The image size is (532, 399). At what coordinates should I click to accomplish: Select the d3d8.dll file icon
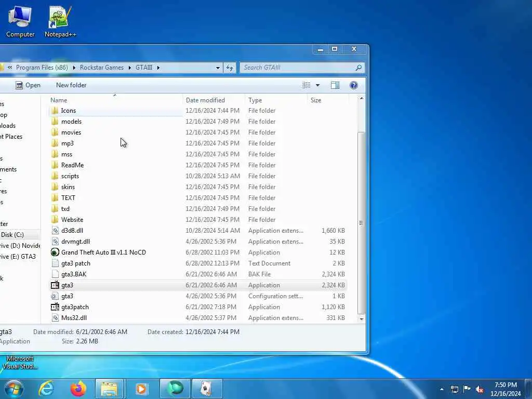click(55, 231)
